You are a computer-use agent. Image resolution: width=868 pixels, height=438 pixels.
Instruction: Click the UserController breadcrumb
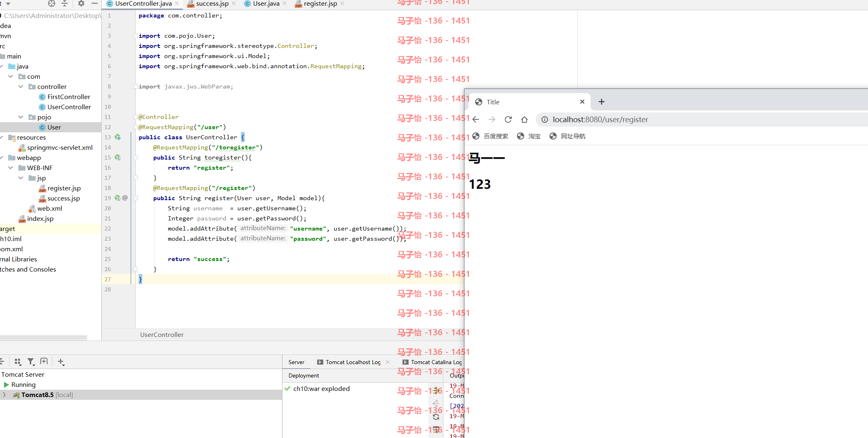coord(162,334)
